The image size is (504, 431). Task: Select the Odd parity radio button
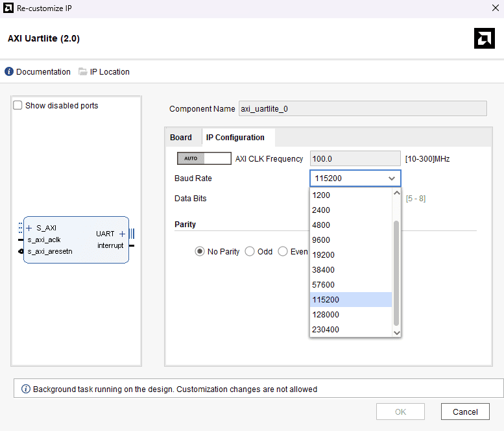pos(250,252)
